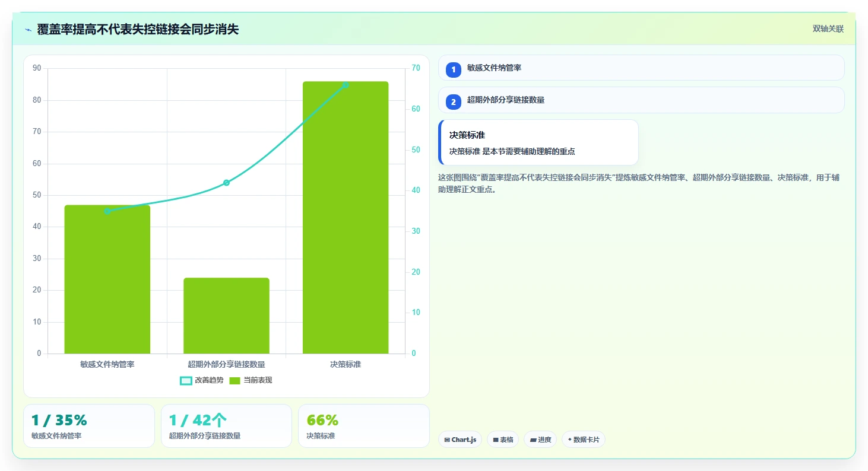Screen dimensions: 868x471
Task: Click the 数据卡片 tag
Action: click(x=584, y=440)
